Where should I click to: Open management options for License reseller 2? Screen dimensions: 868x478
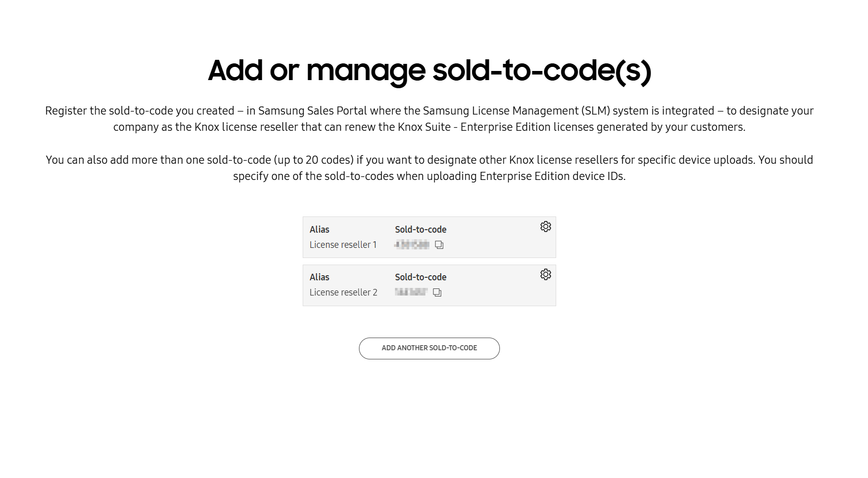click(546, 274)
